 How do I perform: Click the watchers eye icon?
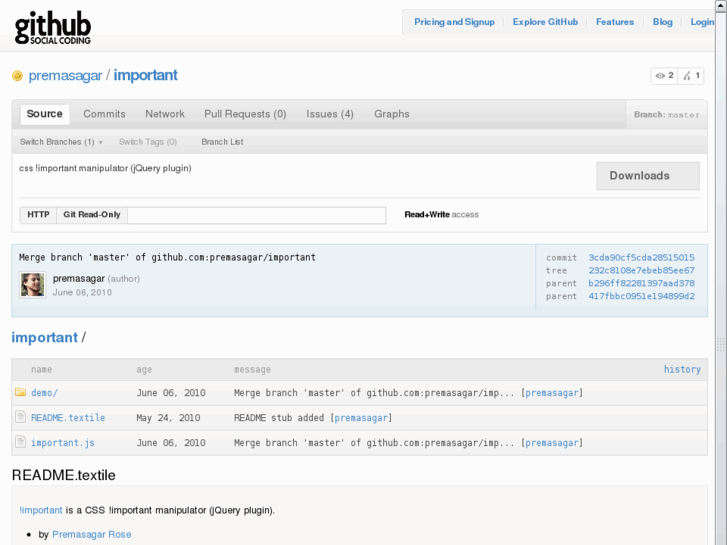(660, 76)
